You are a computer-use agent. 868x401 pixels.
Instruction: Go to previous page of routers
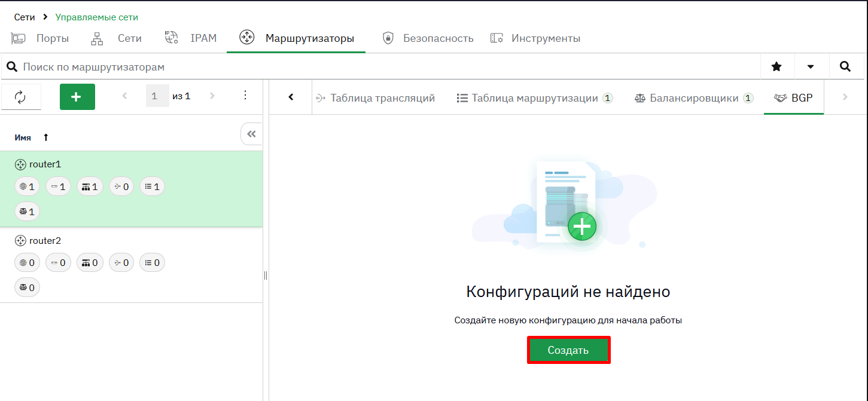pos(124,96)
